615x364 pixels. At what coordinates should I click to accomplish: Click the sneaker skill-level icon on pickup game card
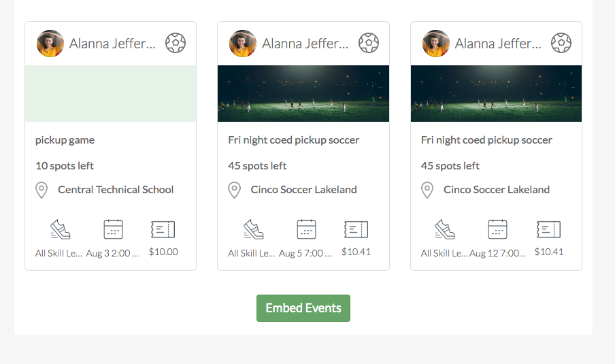pyautogui.click(x=60, y=229)
